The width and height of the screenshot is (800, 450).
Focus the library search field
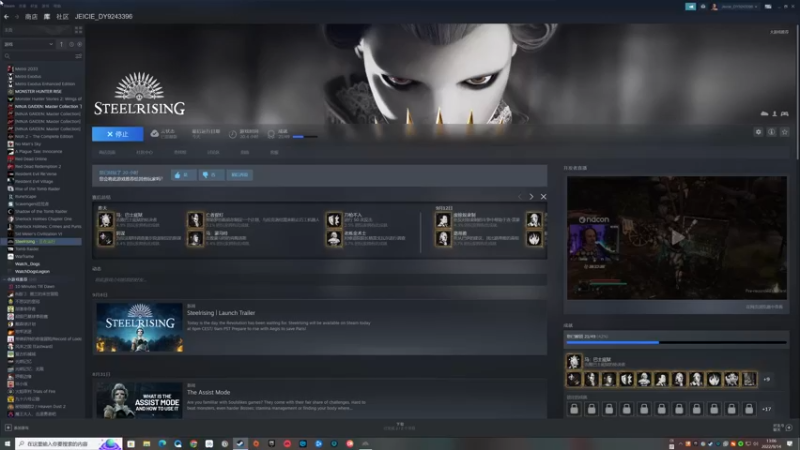(x=38, y=56)
